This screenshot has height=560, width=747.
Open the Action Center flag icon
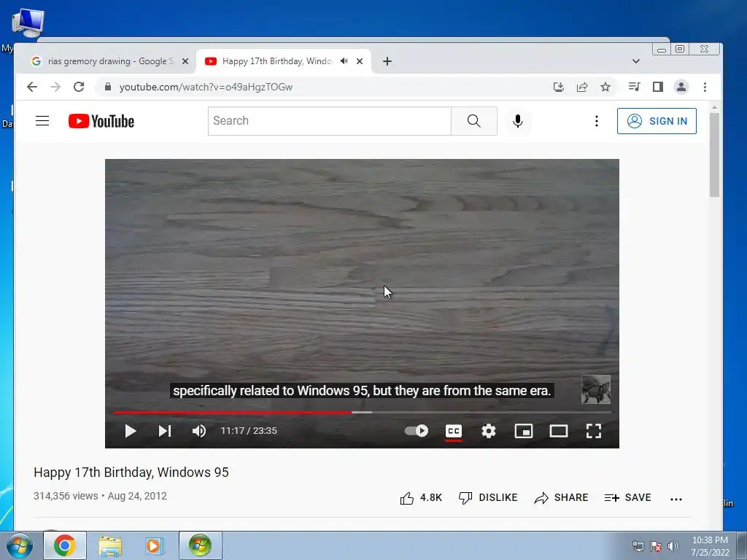[656, 546]
